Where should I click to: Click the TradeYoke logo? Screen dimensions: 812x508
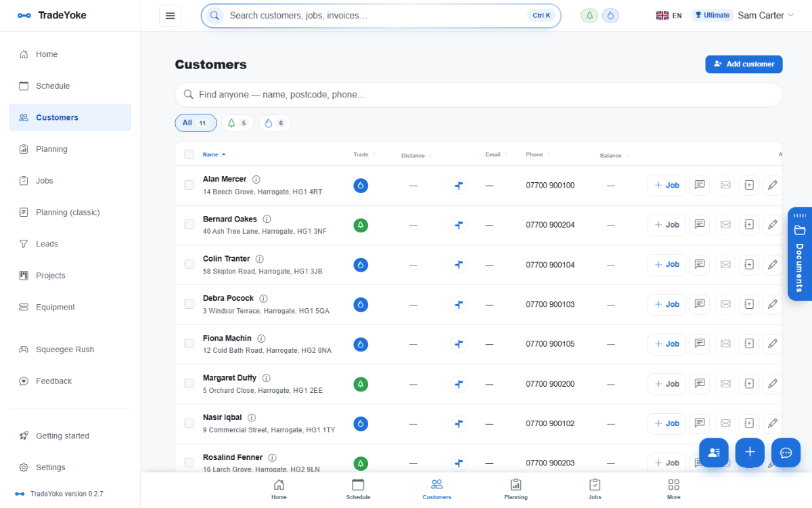point(52,16)
